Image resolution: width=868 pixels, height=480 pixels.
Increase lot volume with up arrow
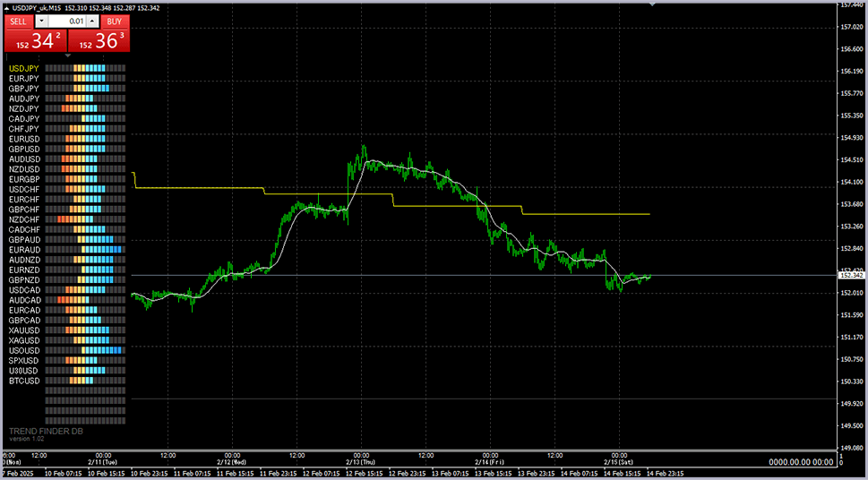(91, 21)
